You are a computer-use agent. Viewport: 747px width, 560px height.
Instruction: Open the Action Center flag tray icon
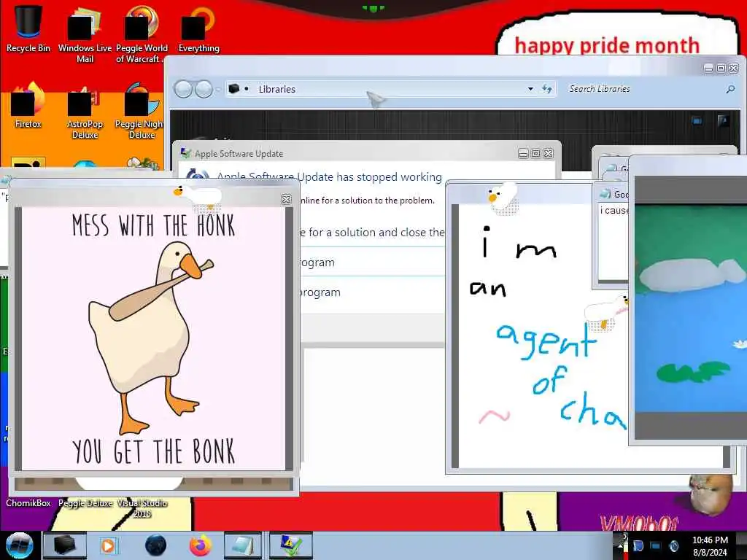click(638, 545)
